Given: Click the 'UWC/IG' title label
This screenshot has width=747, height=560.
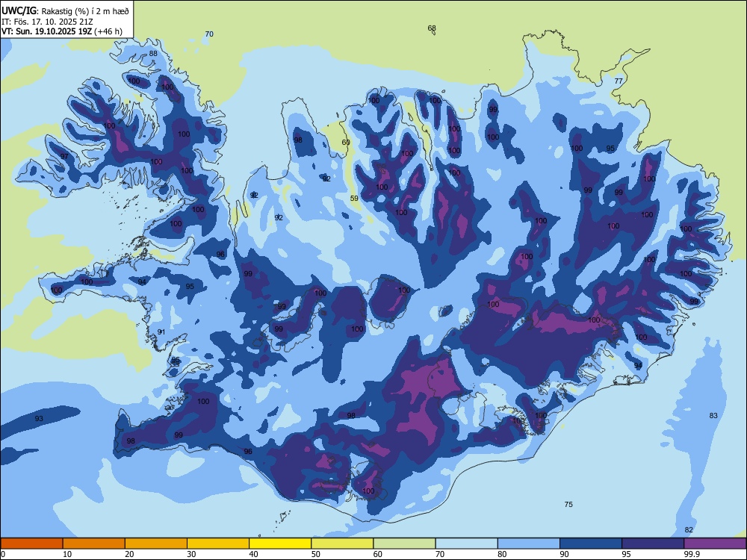Looking at the screenshot, I should pyautogui.click(x=18, y=11).
